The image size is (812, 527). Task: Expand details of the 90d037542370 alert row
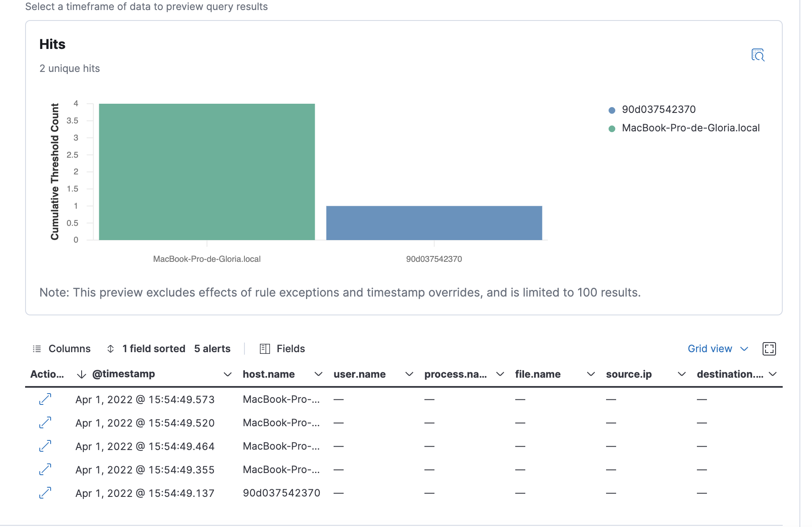point(44,493)
